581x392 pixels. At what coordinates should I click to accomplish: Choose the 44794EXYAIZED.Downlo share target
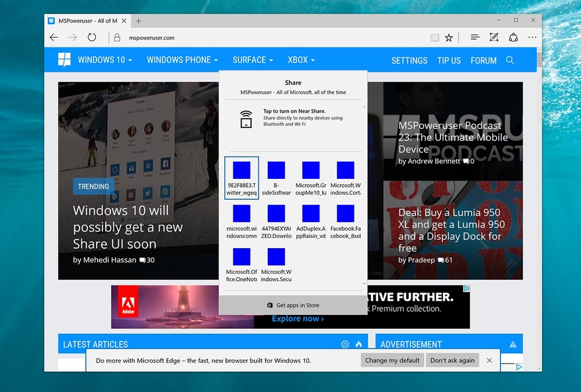[277, 222]
